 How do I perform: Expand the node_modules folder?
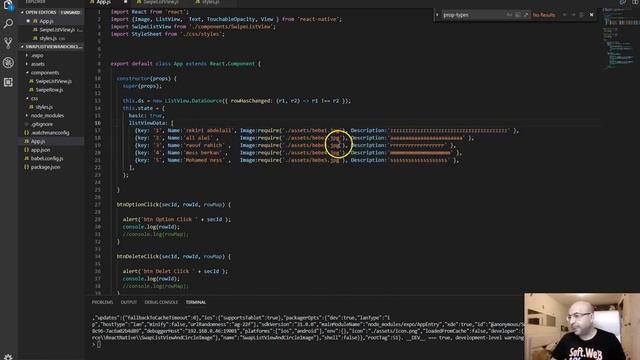(47, 116)
